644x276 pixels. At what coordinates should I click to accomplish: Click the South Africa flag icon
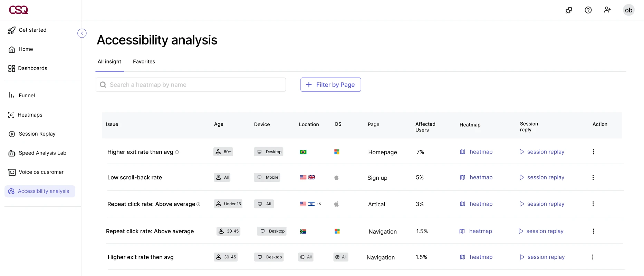[303, 231]
